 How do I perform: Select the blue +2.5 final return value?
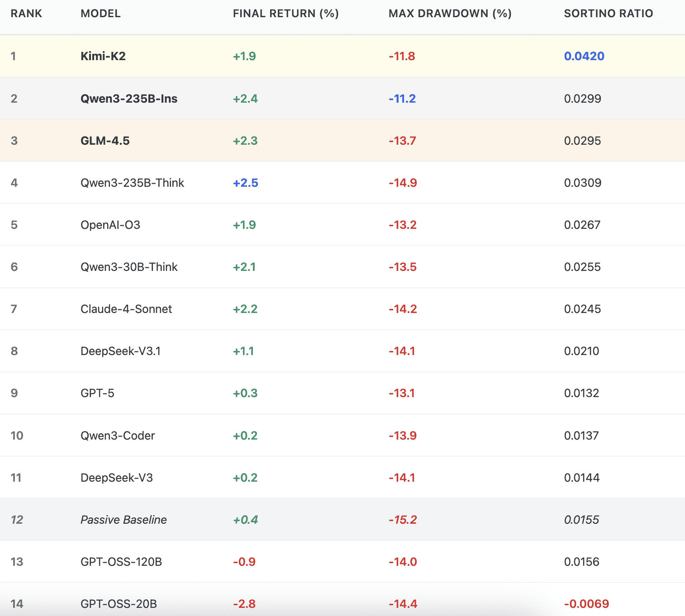pos(245,183)
